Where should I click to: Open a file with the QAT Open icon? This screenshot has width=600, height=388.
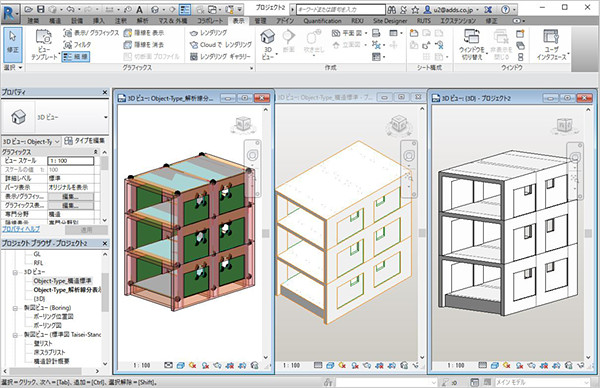point(28,9)
